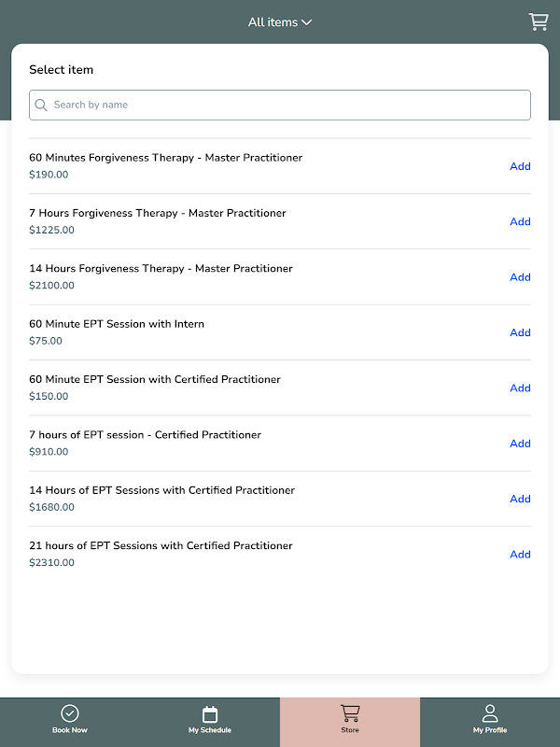This screenshot has height=747, width=560.
Task: Click the magnifier icon in search box
Action: [x=41, y=106]
